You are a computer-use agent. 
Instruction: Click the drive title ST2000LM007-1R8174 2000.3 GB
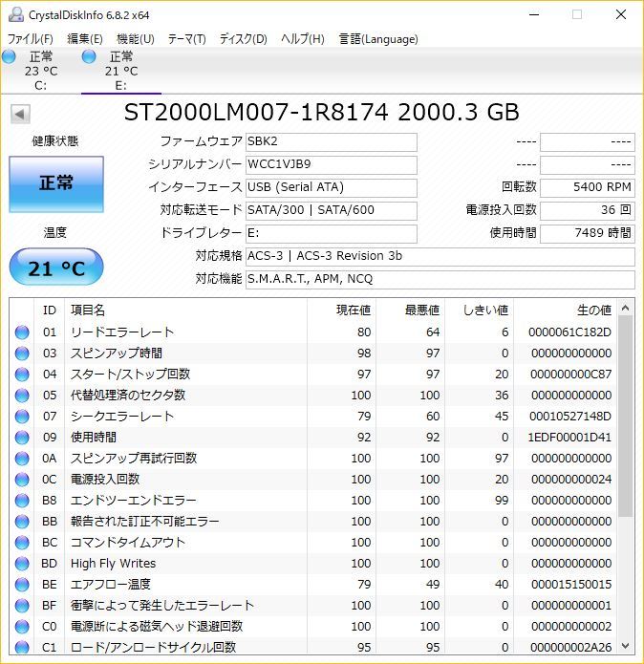(x=322, y=113)
